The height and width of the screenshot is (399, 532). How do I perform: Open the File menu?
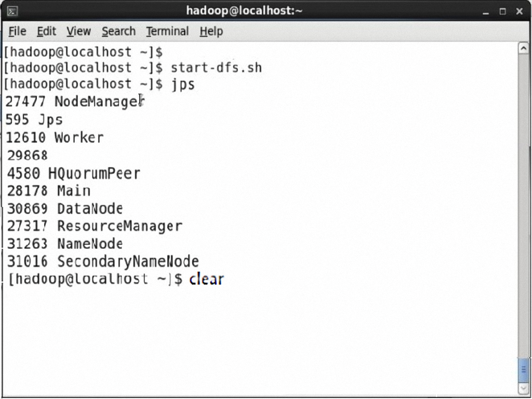pos(17,31)
